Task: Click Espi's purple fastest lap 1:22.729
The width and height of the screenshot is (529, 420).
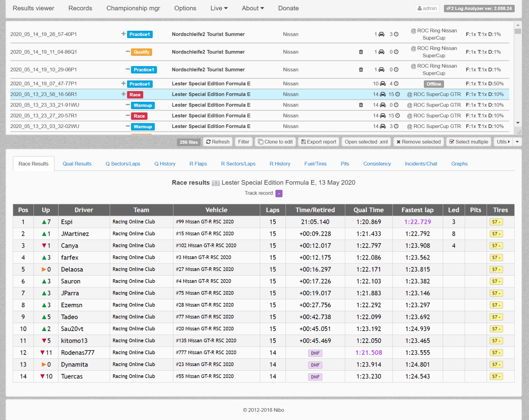Action: point(418,222)
